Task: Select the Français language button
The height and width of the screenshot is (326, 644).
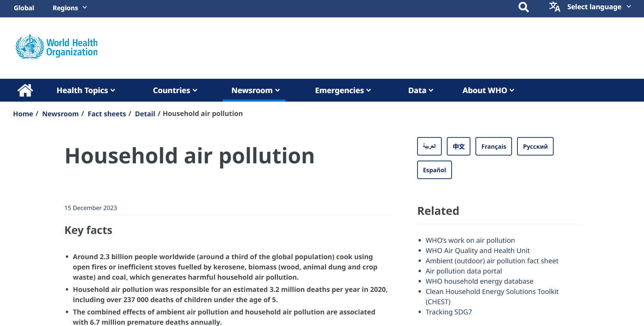Action: (x=494, y=146)
